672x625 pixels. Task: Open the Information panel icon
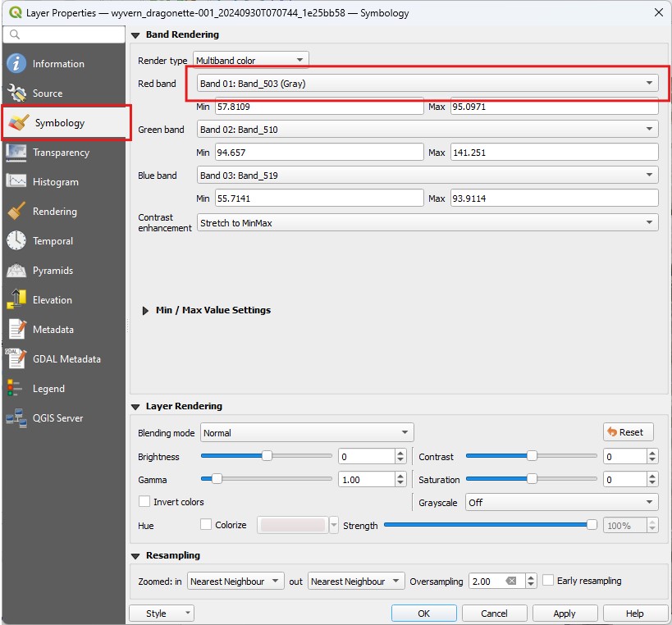pyautogui.click(x=16, y=64)
